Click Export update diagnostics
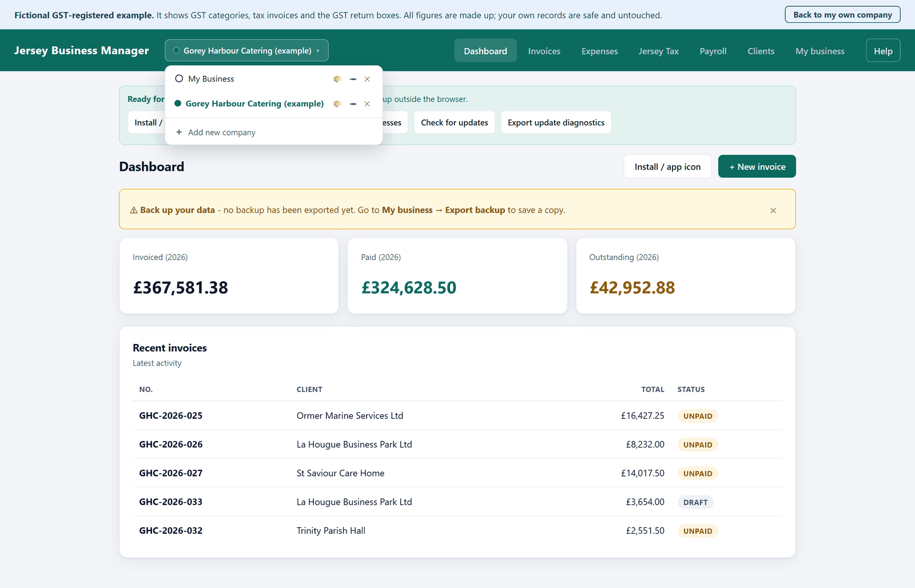Screen dimensions: 915x588 [556, 122]
